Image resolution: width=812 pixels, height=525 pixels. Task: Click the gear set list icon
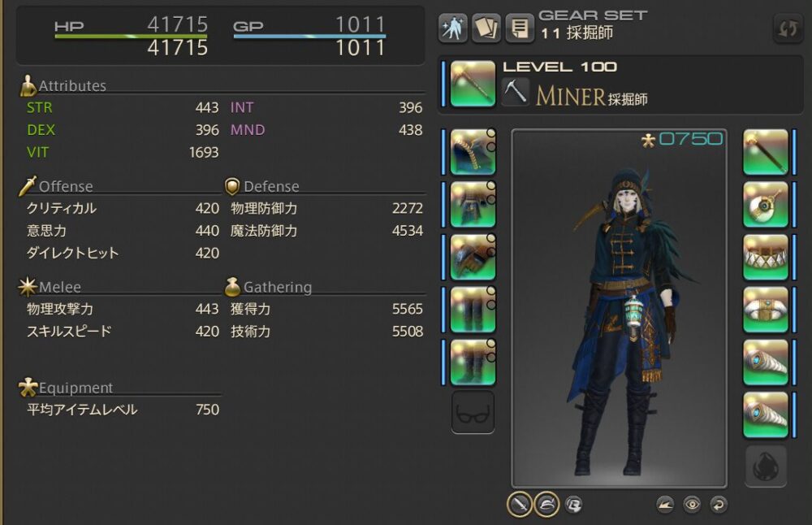(520, 28)
